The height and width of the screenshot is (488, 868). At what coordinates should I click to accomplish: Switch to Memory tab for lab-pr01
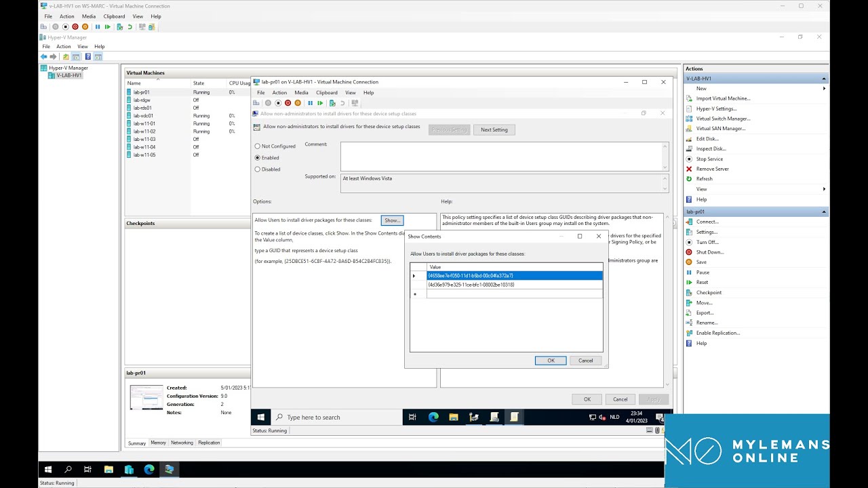(158, 443)
